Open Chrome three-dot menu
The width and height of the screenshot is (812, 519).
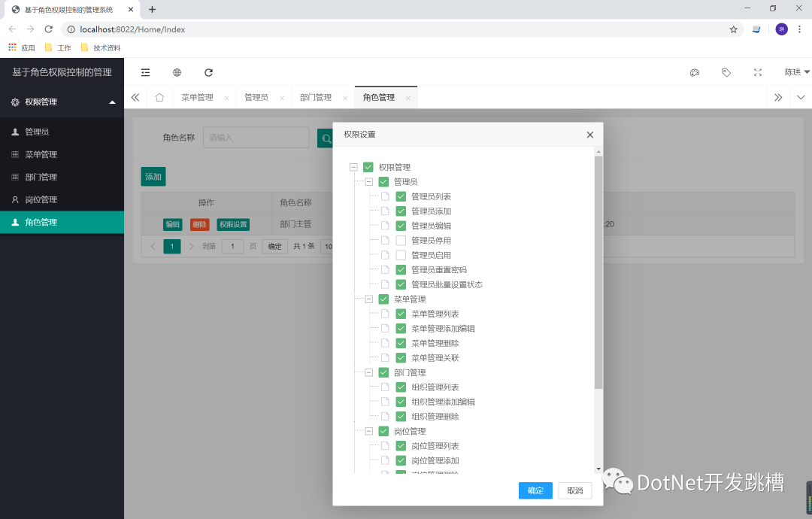799,29
